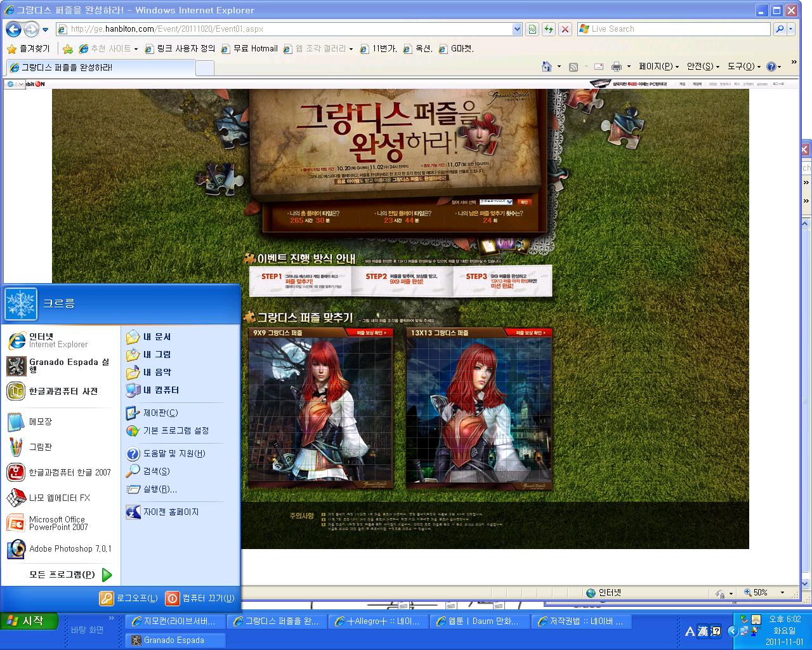Image resolution: width=812 pixels, height=650 pixels.
Task: Launch Granado Espada from Start menu
Action: tap(60, 366)
